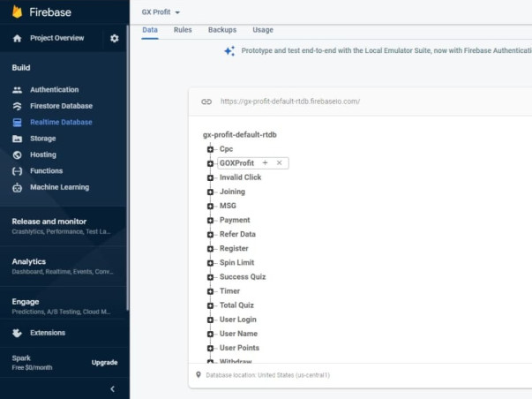Add child to GOXProfit with plus icon
532x399 pixels.
click(265, 163)
